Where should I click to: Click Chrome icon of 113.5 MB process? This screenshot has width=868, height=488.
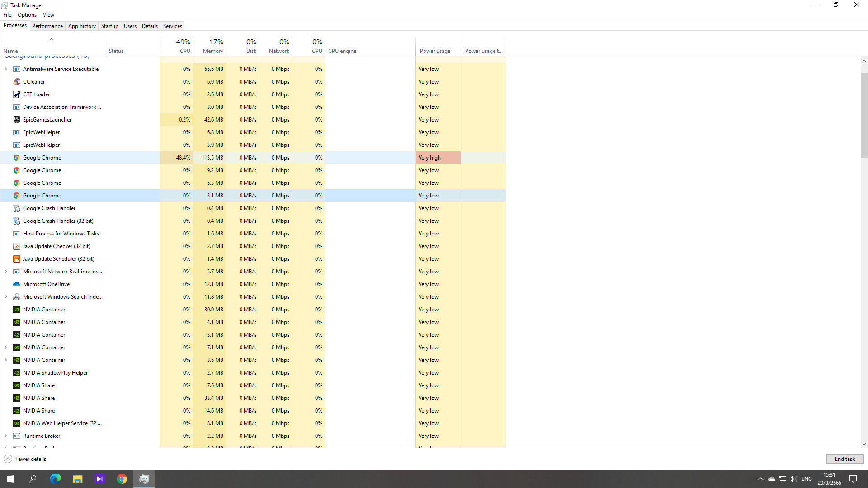[17, 158]
